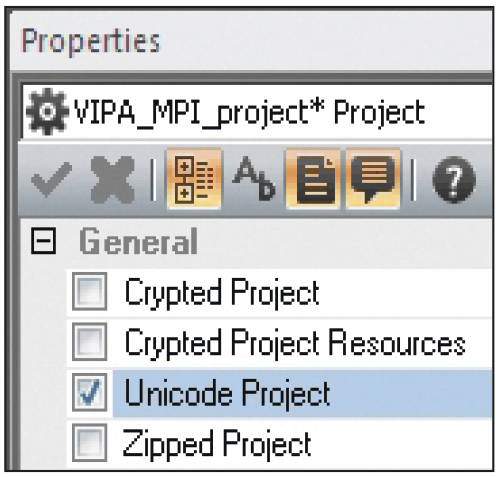Collapse the General section with minus box

coord(43,241)
